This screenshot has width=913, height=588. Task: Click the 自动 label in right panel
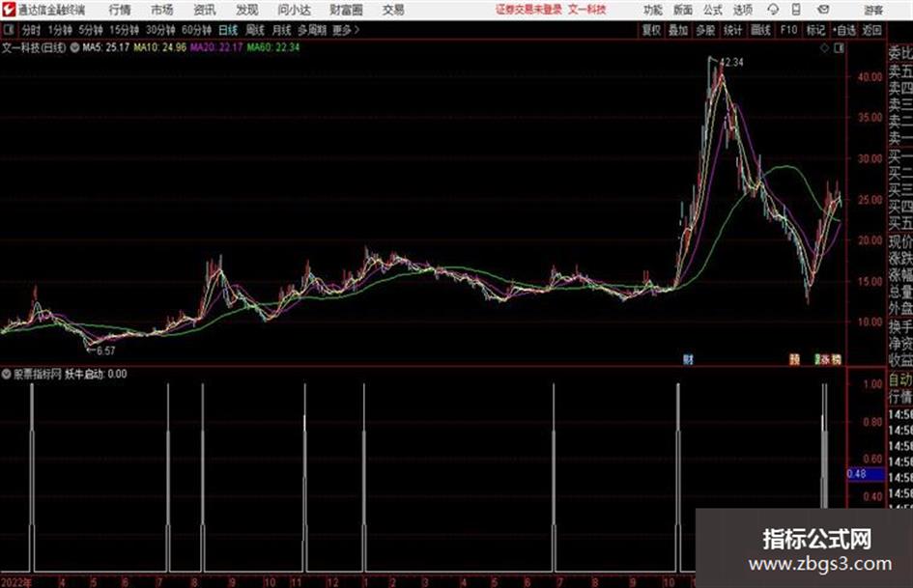(x=900, y=379)
